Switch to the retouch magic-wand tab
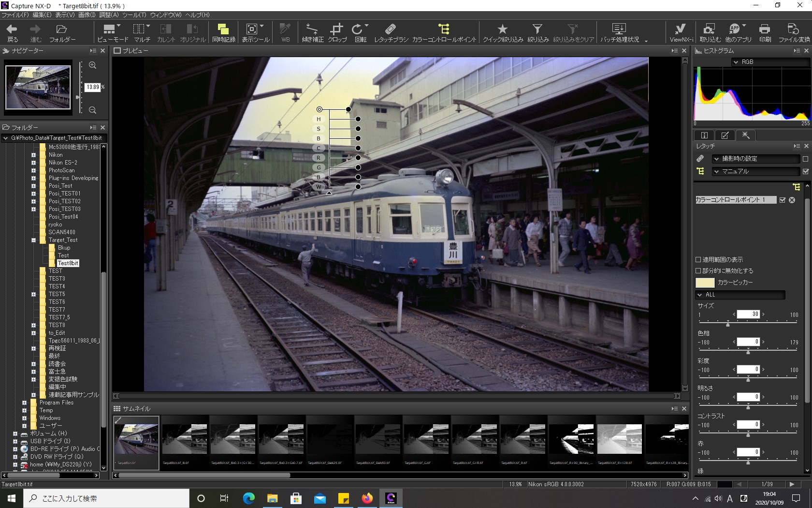This screenshot has width=812, height=508. [x=746, y=135]
